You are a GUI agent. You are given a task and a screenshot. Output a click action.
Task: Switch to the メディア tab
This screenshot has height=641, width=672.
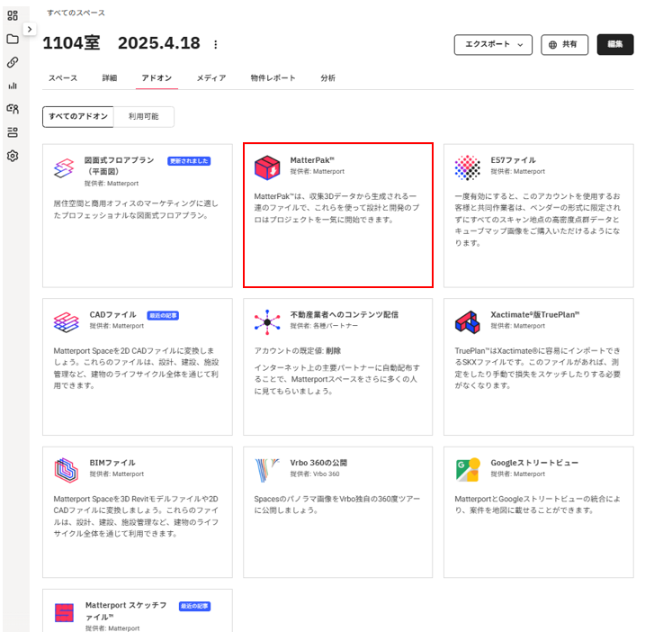[x=211, y=78]
